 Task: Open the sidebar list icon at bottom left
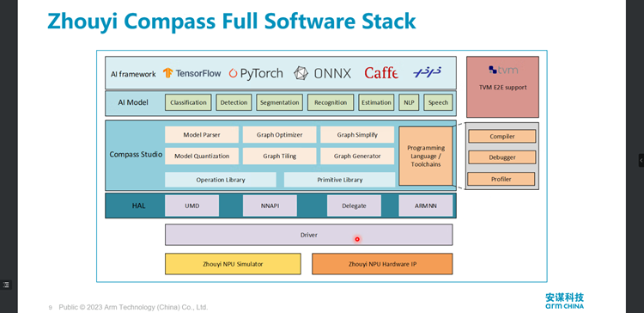coord(5,285)
